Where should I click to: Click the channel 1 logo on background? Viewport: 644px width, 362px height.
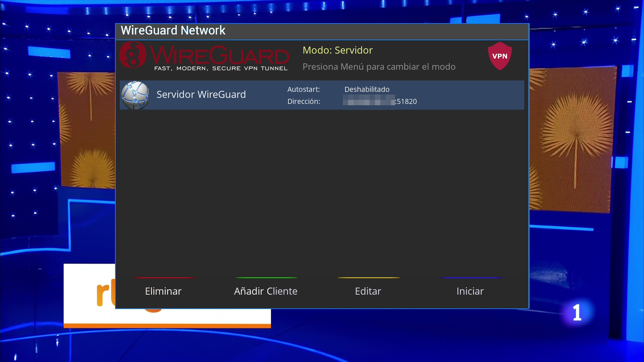coord(577,312)
